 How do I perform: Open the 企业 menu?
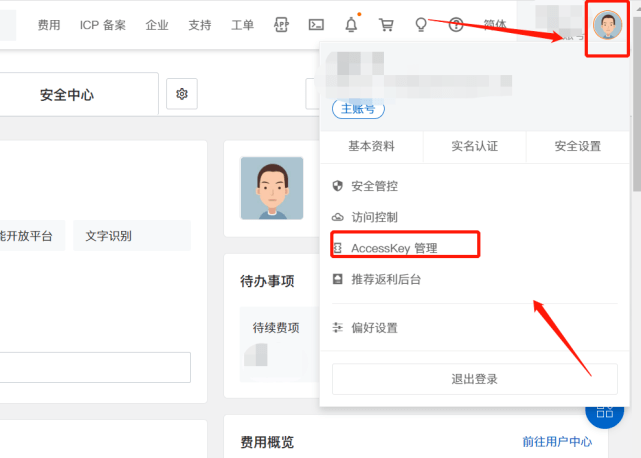[157, 25]
